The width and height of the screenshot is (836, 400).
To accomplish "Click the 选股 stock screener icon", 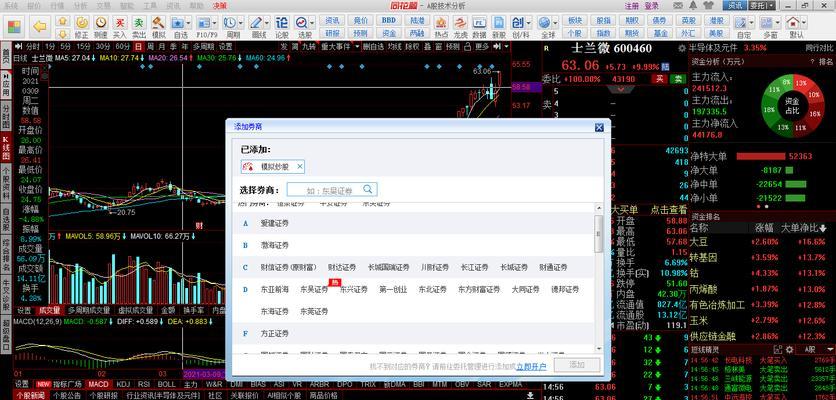I will click(301, 22).
